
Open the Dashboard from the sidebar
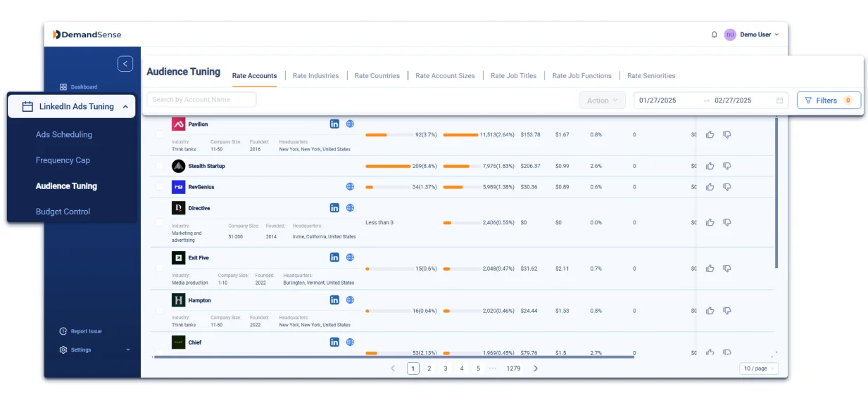coord(80,86)
